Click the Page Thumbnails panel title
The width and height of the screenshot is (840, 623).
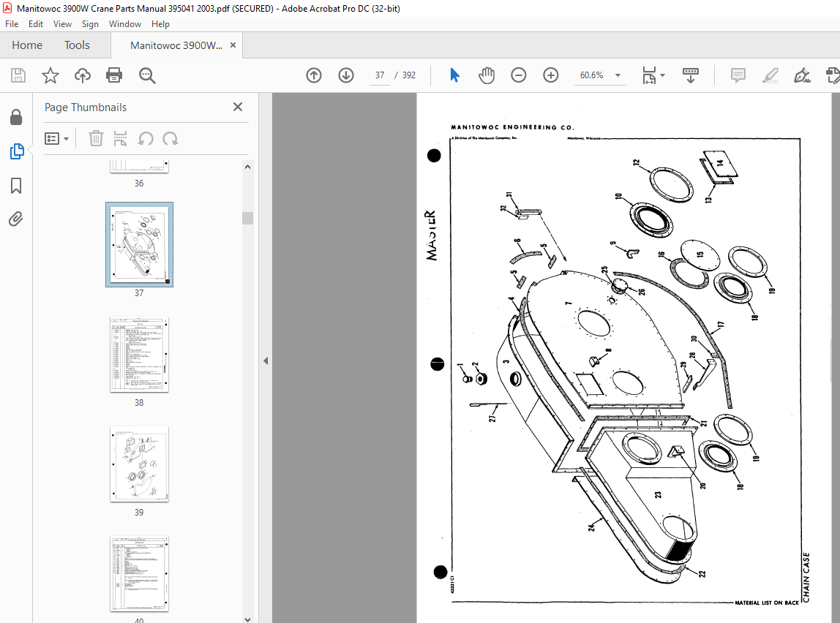point(86,107)
